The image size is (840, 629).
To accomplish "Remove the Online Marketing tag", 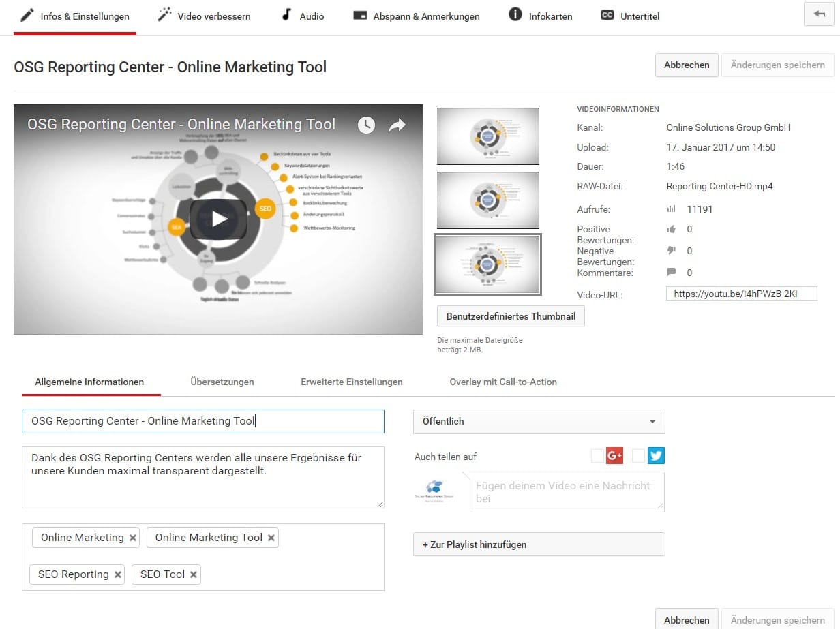I will coord(133,538).
